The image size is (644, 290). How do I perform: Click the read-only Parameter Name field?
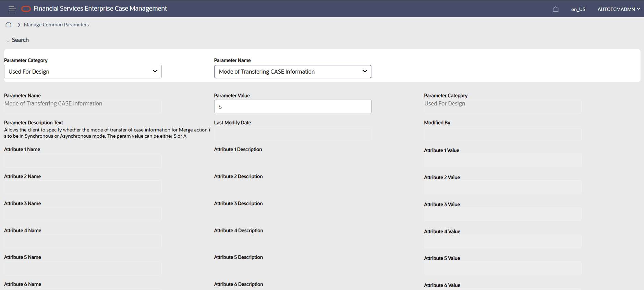[x=83, y=106]
